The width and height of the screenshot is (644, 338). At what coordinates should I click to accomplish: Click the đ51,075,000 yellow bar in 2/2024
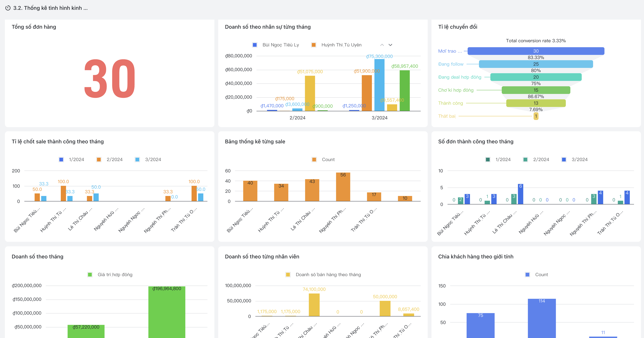[x=310, y=93]
